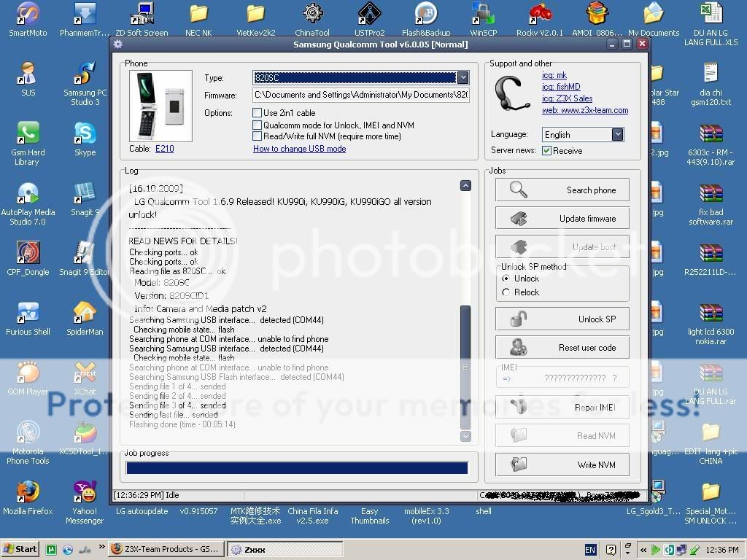Image resolution: width=747 pixels, height=560 pixels.
Task: Select the Unlock radio option
Action: (506, 278)
